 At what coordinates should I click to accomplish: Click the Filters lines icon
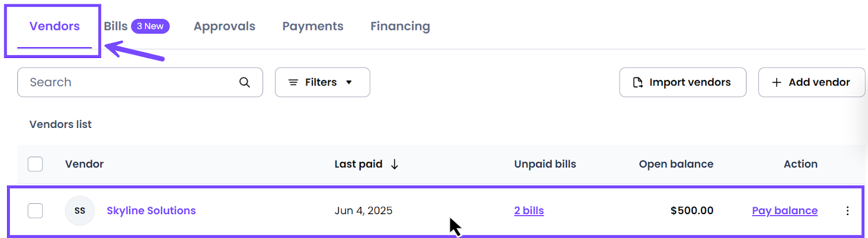coord(293,82)
